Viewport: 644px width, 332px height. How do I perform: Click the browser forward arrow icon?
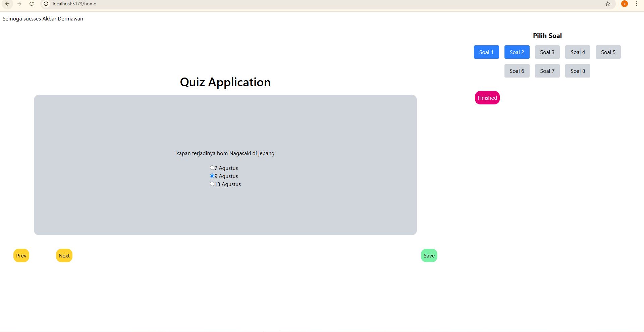point(19,4)
